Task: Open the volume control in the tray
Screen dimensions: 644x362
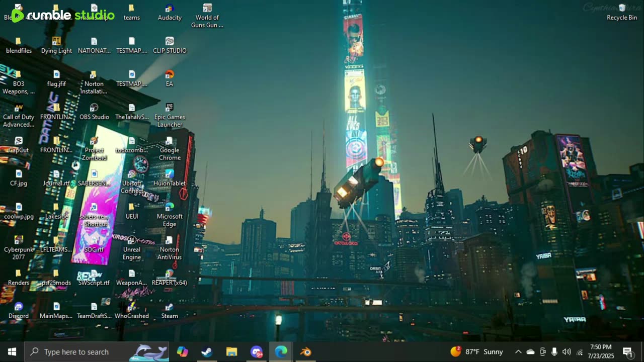Action: pos(567,352)
